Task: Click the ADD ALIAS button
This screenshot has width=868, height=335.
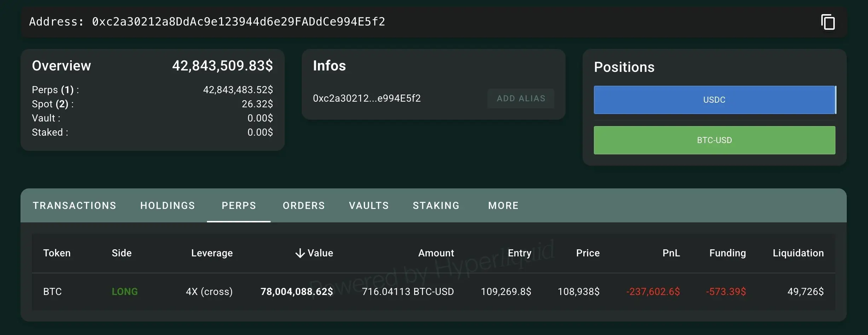Action: [521, 98]
